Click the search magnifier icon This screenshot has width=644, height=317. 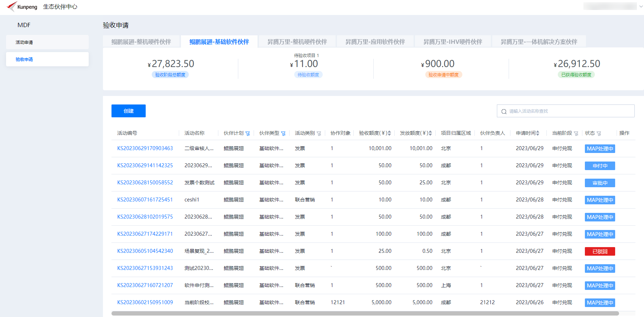click(504, 111)
